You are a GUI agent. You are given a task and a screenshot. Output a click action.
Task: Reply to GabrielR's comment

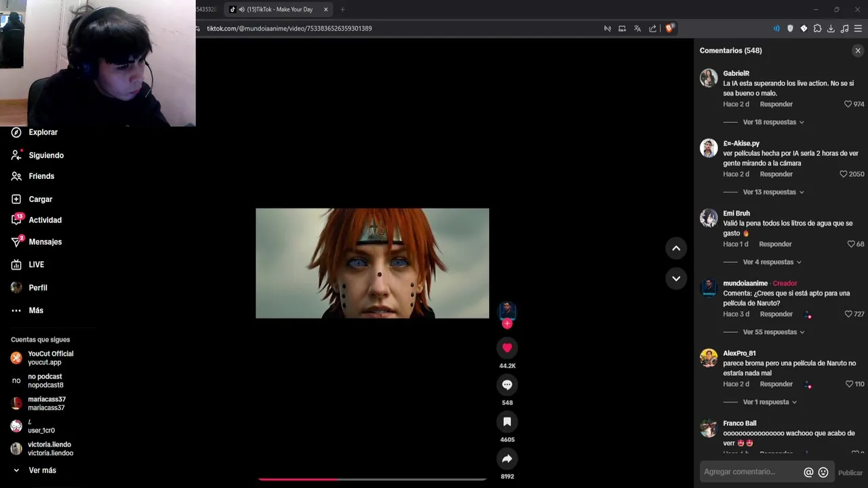click(x=776, y=104)
